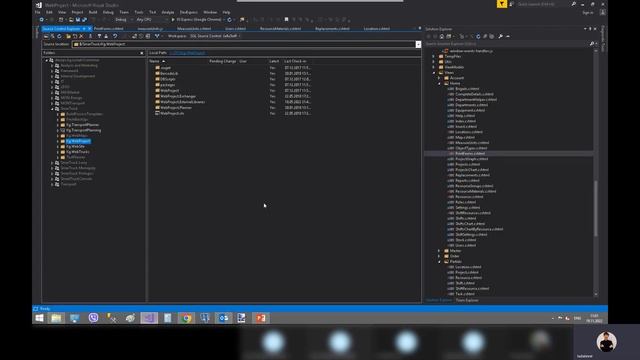Open the DevExpress menu
The height and width of the screenshot is (360, 640).
[189, 12]
